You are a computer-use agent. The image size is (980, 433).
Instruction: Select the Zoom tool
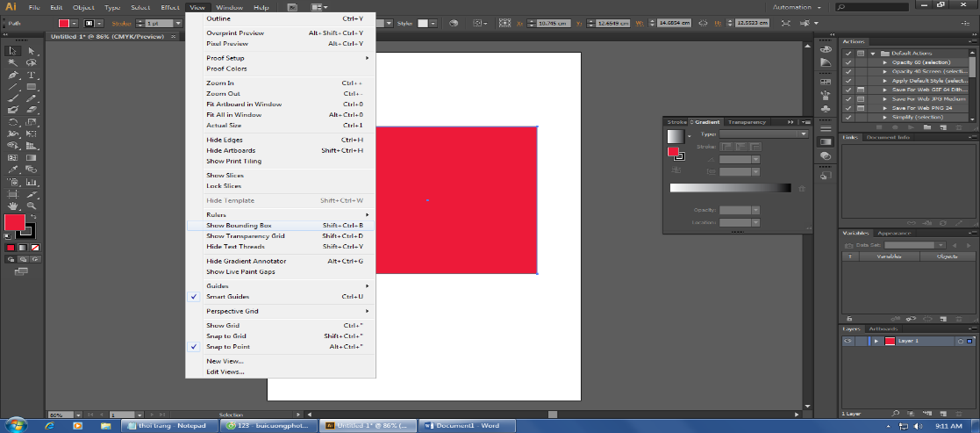(31, 206)
